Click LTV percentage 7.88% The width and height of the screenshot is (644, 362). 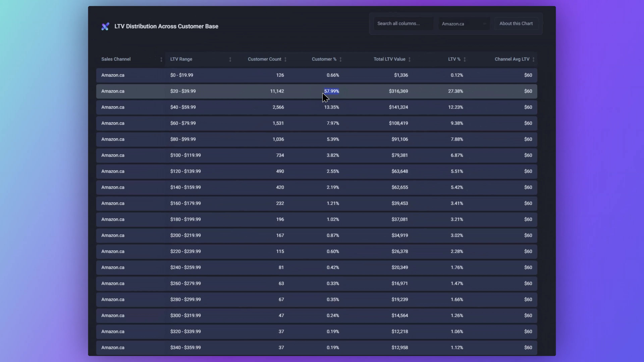457,139
